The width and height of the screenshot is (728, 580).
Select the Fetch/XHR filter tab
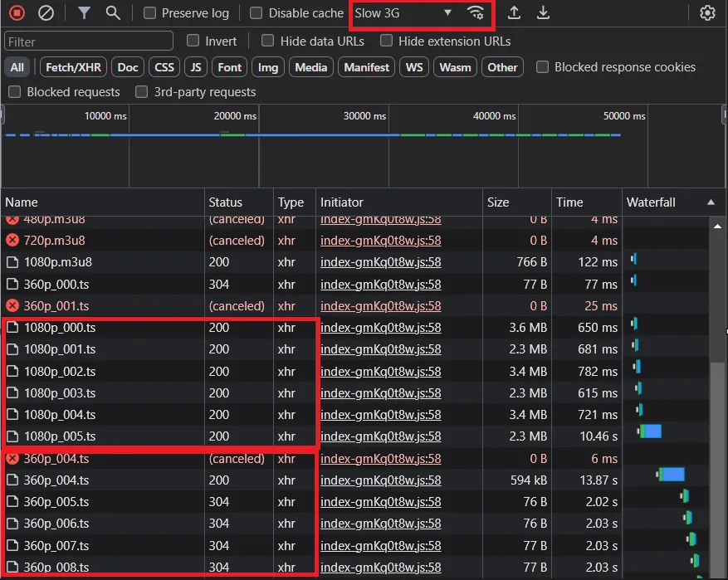point(73,67)
